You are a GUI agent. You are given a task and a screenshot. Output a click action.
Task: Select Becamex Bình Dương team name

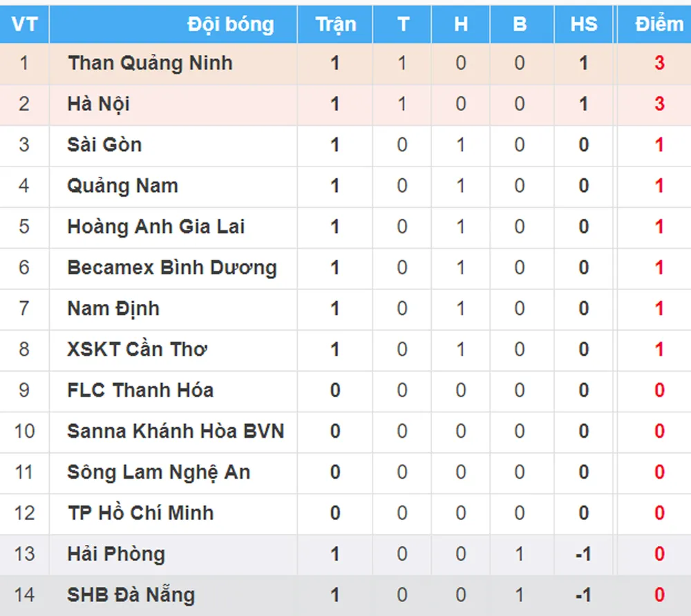[171, 268]
